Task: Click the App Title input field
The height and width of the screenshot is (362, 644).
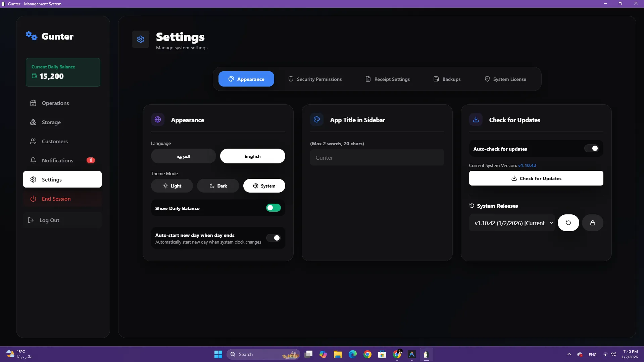Action: tap(377, 158)
